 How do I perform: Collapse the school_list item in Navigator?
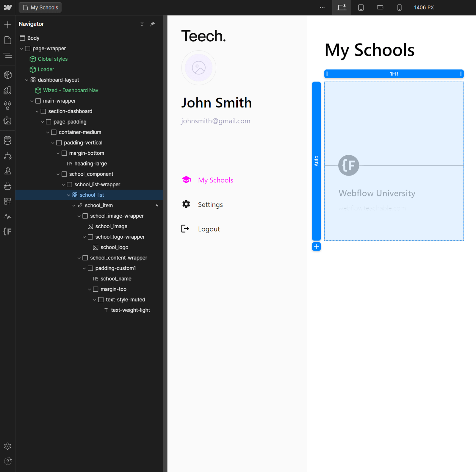point(69,195)
